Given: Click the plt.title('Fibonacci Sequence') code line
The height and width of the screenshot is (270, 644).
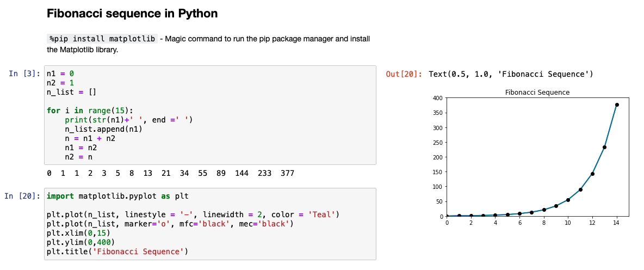Looking at the screenshot, I should [x=117, y=251].
